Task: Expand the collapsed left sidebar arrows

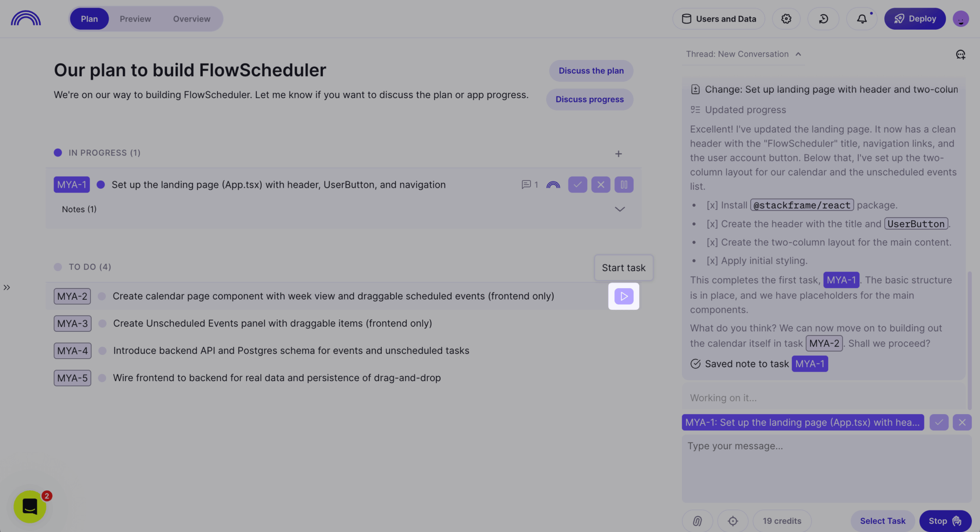Action: 7,287
